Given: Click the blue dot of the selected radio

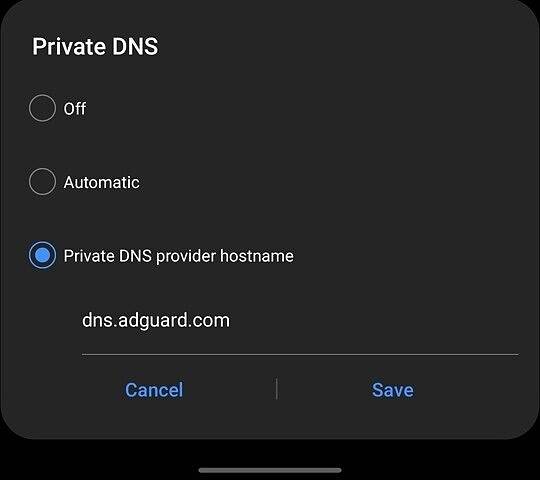Looking at the screenshot, I should click(42, 255).
